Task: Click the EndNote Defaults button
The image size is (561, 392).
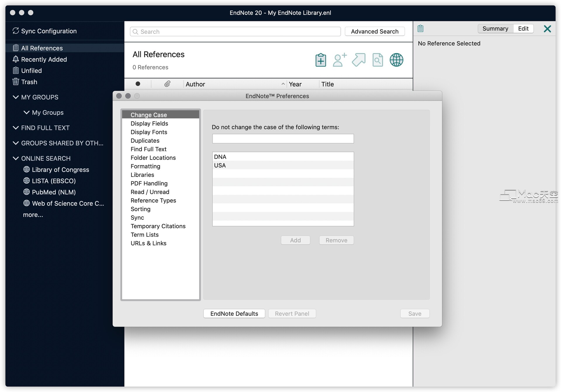Action: [234, 313]
